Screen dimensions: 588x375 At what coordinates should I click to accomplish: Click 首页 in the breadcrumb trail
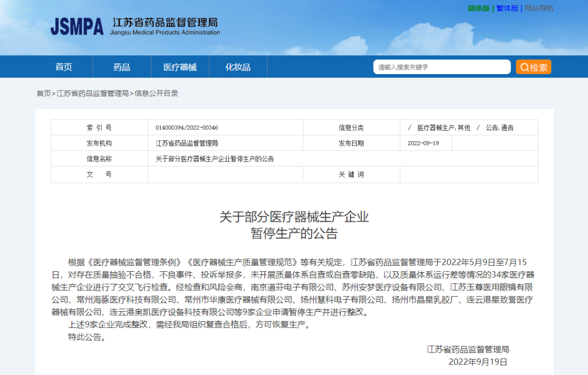[x=43, y=93]
